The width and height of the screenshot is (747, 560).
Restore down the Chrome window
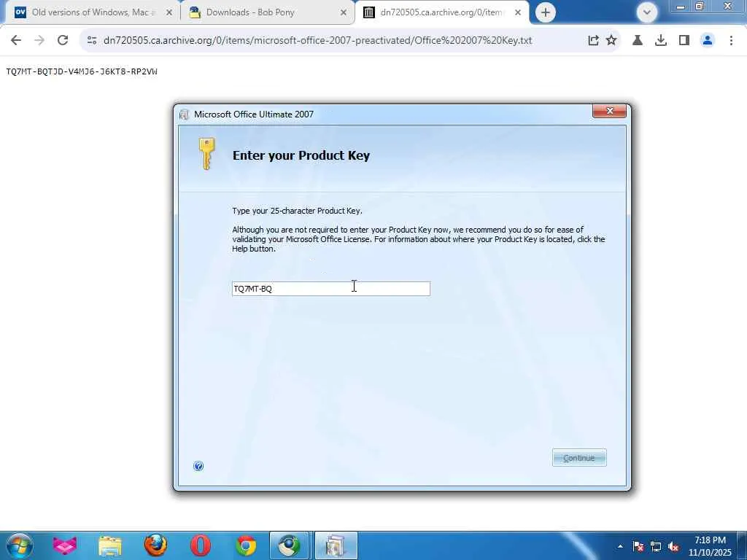(x=700, y=6)
